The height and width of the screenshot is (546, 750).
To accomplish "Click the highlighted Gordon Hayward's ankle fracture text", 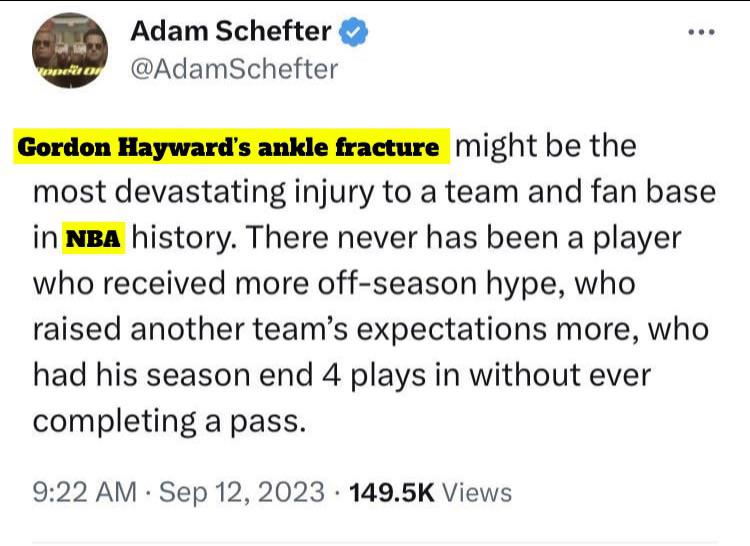I will pyautogui.click(x=229, y=148).
